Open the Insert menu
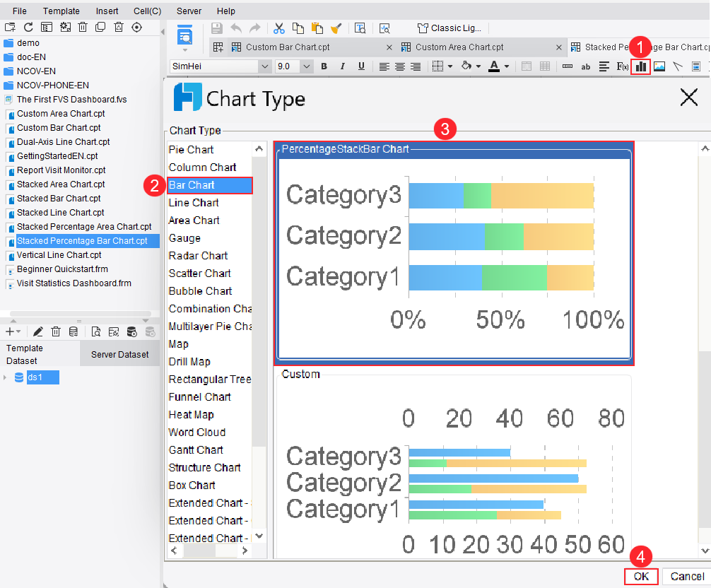The width and height of the screenshot is (711, 588). click(107, 11)
